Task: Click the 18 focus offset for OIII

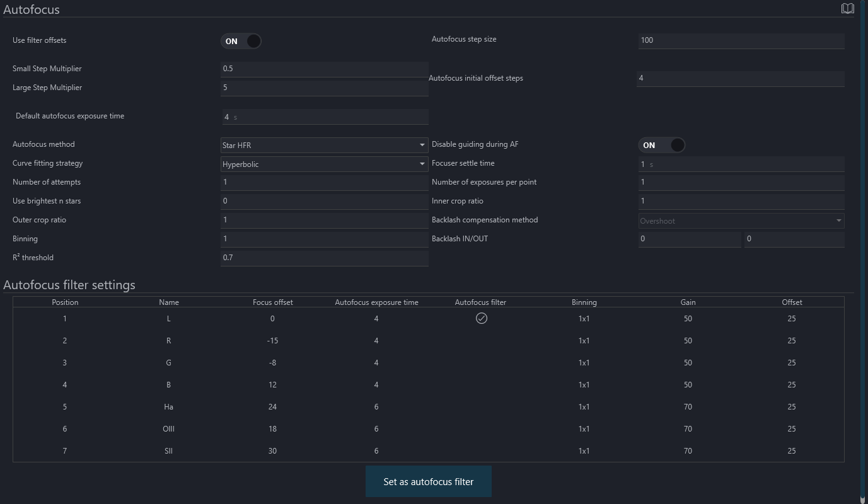Action: pos(272,429)
